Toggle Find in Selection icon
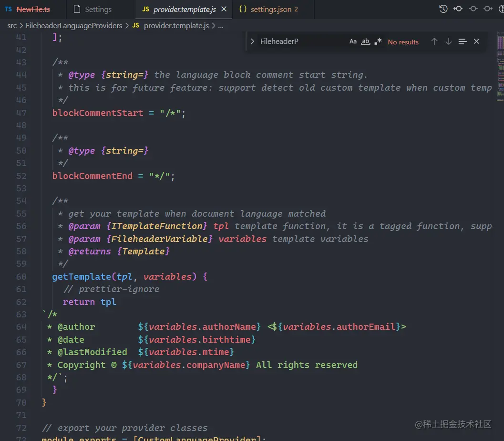 click(462, 42)
